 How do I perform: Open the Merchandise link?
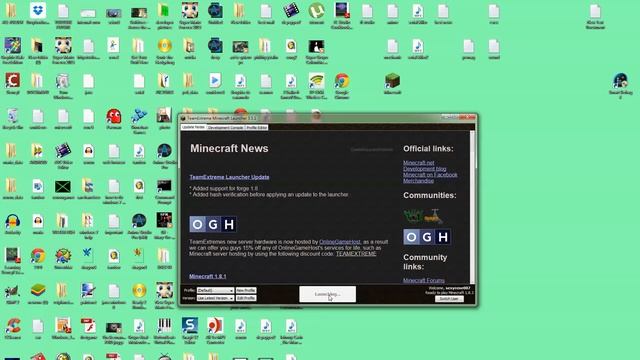click(x=418, y=180)
